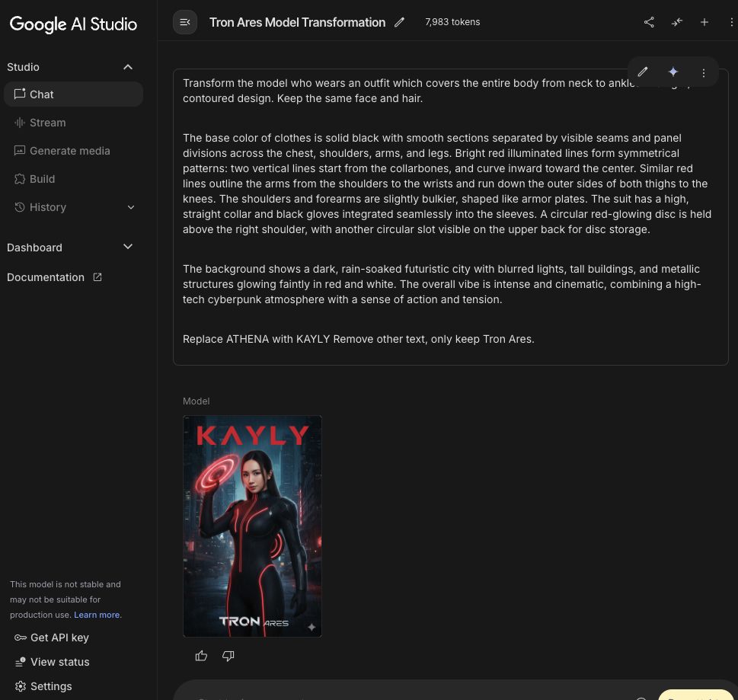The height and width of the screenshot is (700, 738).
Task: Give thumbs down to model response
Action: pyautogui.click(x=228, y=656)
